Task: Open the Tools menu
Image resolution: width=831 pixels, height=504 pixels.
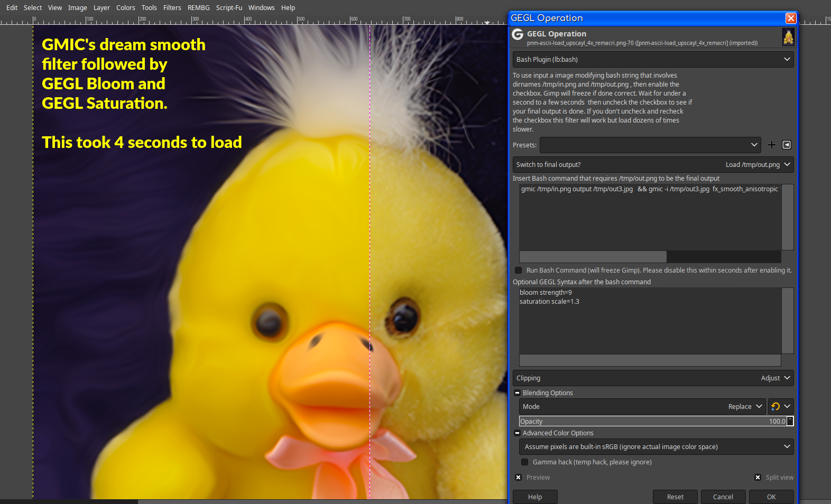Action: coord(149,7)
